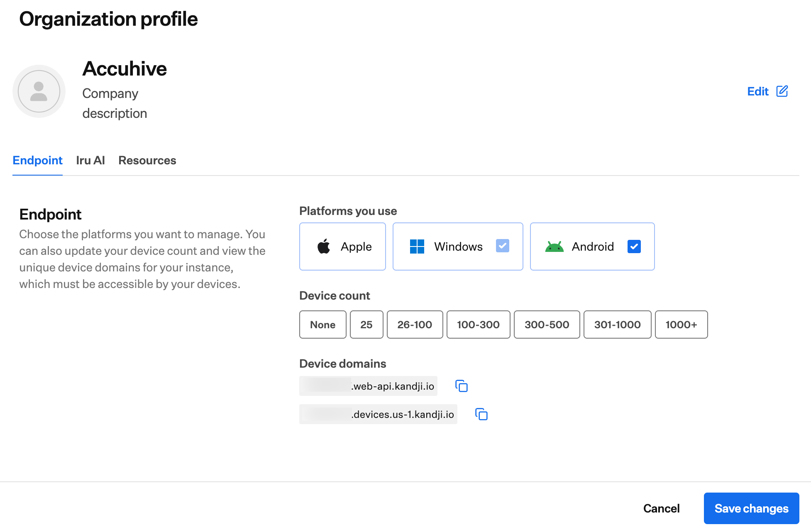The width and height of the screenshot is (811, 532).
Task: Click the Edit pencil icon
Action: [x=782, y=91]
